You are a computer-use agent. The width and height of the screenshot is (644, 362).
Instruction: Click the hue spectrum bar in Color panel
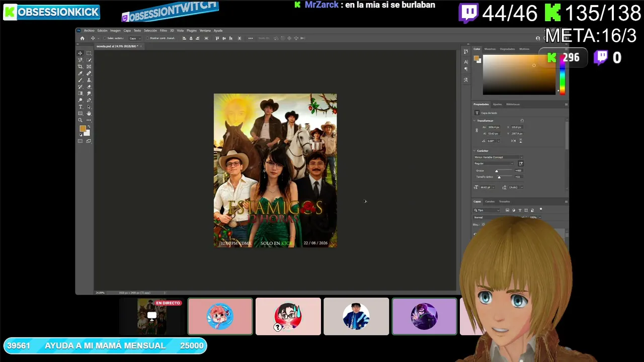coord(562,74)
